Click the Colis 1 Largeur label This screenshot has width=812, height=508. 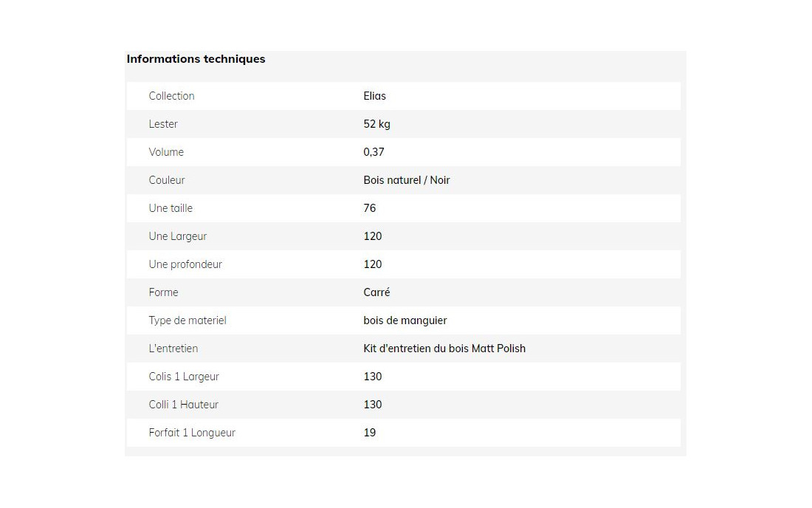pos(184,377)
